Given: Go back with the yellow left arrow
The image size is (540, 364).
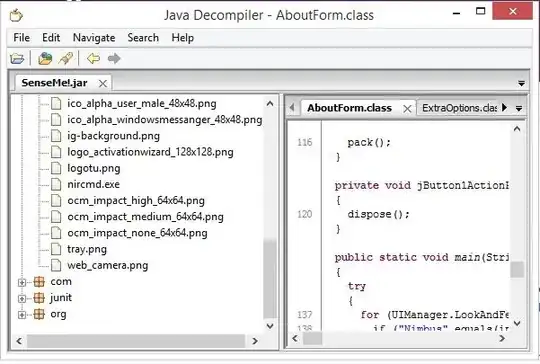Looking at the screenshot, I should [93, 59].
